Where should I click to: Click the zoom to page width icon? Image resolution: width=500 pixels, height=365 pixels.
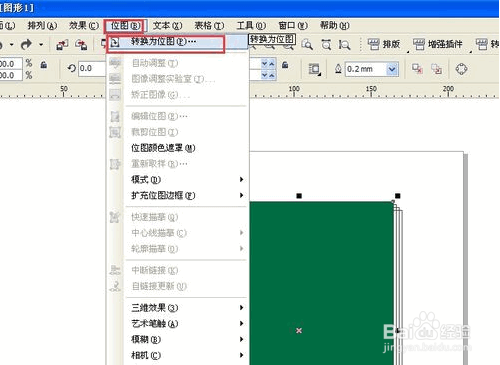(x=344, y=44)
